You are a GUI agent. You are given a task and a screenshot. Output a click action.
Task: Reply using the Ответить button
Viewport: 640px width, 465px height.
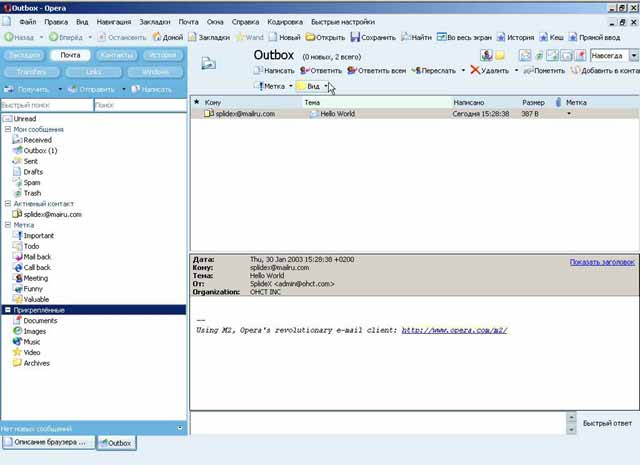[x=321, y=71]
